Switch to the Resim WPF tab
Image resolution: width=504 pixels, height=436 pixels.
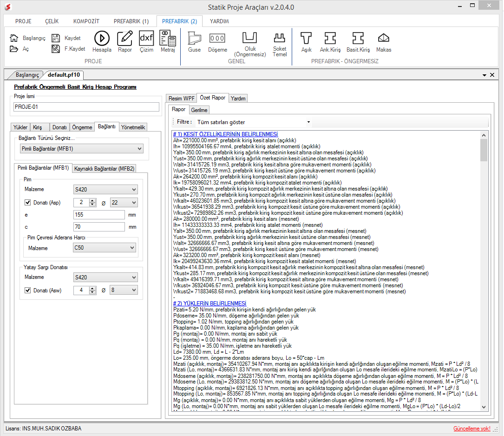[181, 99]
